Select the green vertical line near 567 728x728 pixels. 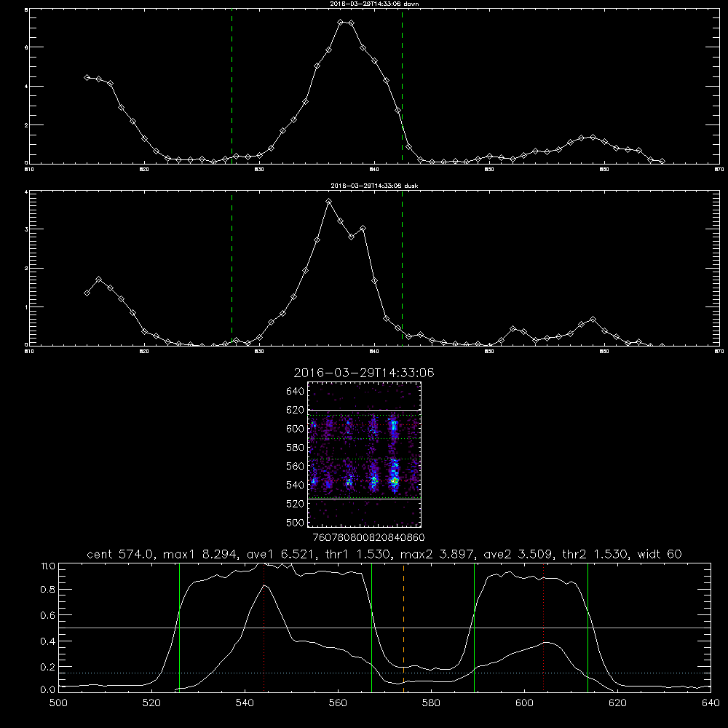[x=371, y=628]
